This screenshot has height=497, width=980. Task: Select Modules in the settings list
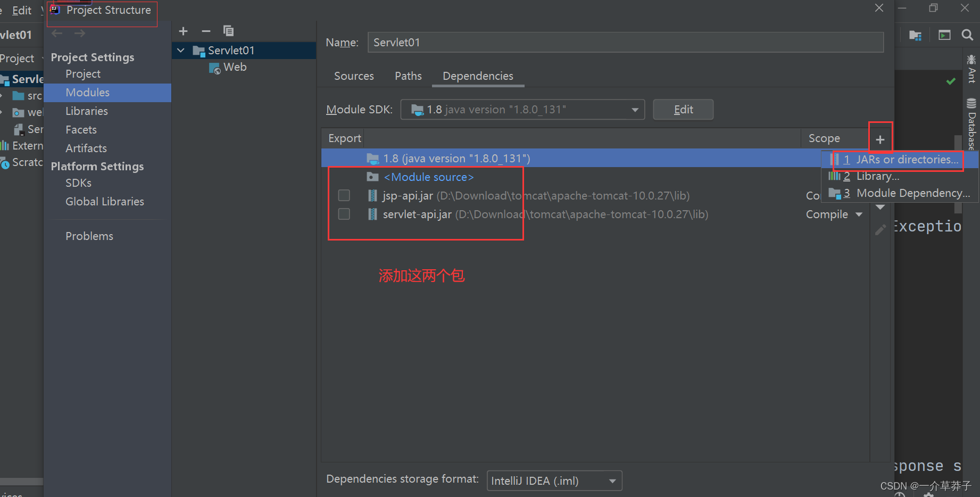click(107, 93)
